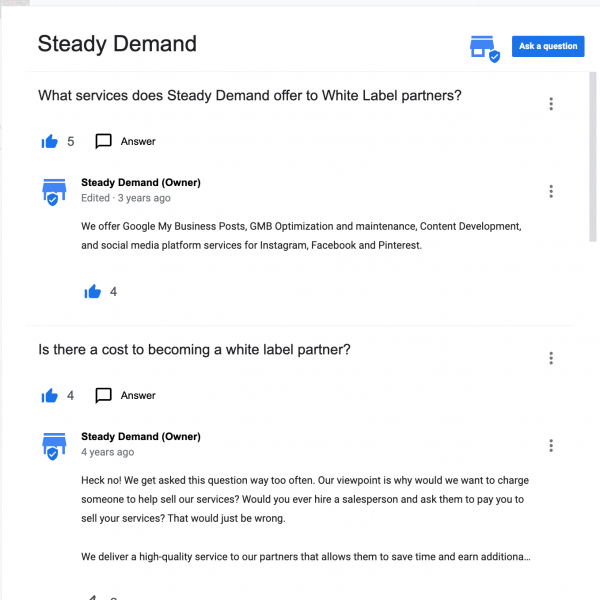Click the Steady Demand (Owner) name on first answer
The height and width of the screenshot is (600, 600).
[140, 183]
